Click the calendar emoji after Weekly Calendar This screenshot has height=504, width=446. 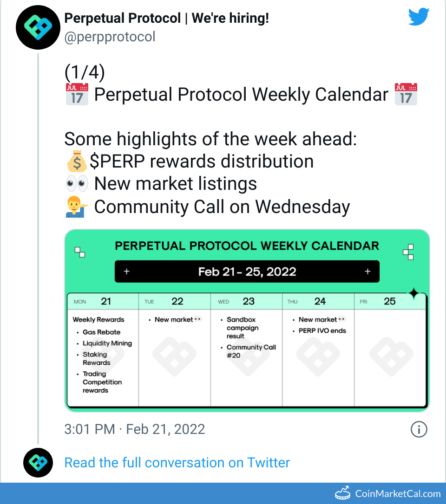(x=406, y=95)
